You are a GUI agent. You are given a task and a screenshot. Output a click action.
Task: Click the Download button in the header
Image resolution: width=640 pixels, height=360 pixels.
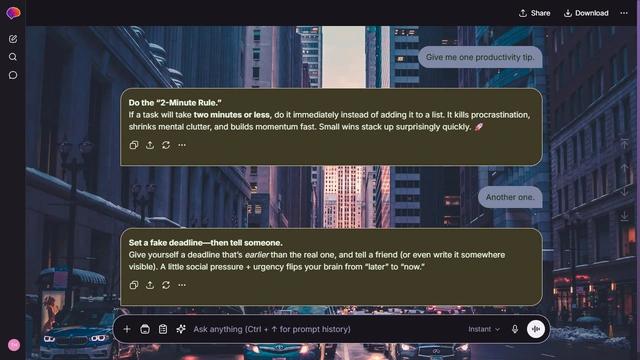click(x=586, y=13)
